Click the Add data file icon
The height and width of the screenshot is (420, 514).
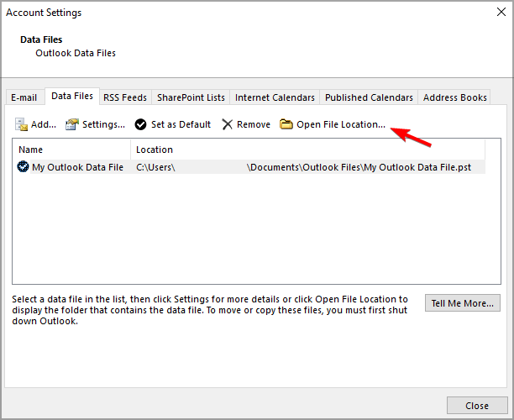click(22, 124)
